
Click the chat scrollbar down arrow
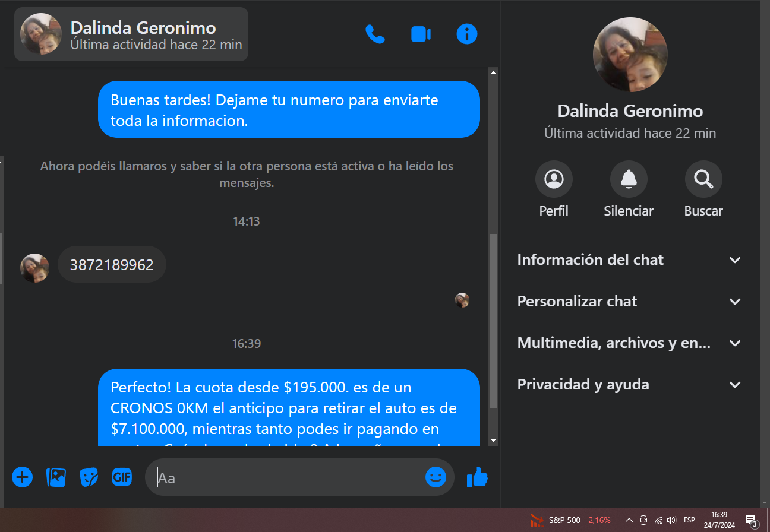point(493,441)
